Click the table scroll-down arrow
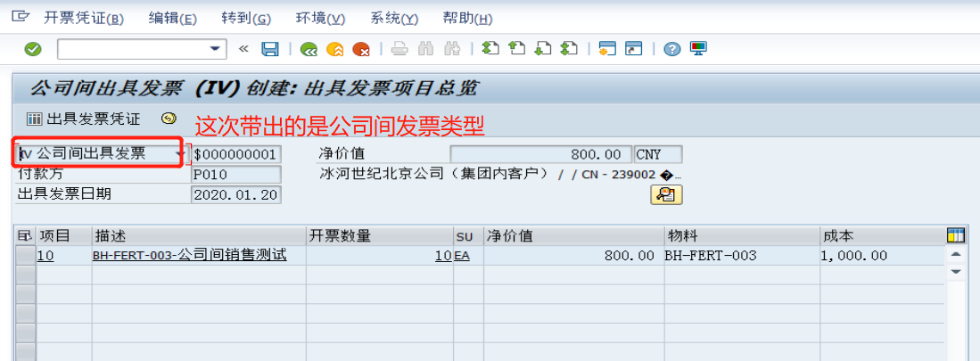Image resolution: width=980 pixels, height=361 pixels. 955,272
